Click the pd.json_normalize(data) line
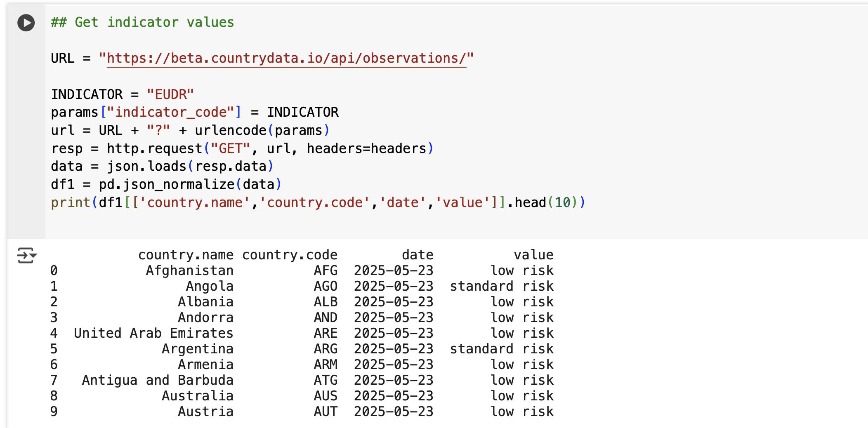The width and height of the screenshot is (868, 428). pos(166,185)
